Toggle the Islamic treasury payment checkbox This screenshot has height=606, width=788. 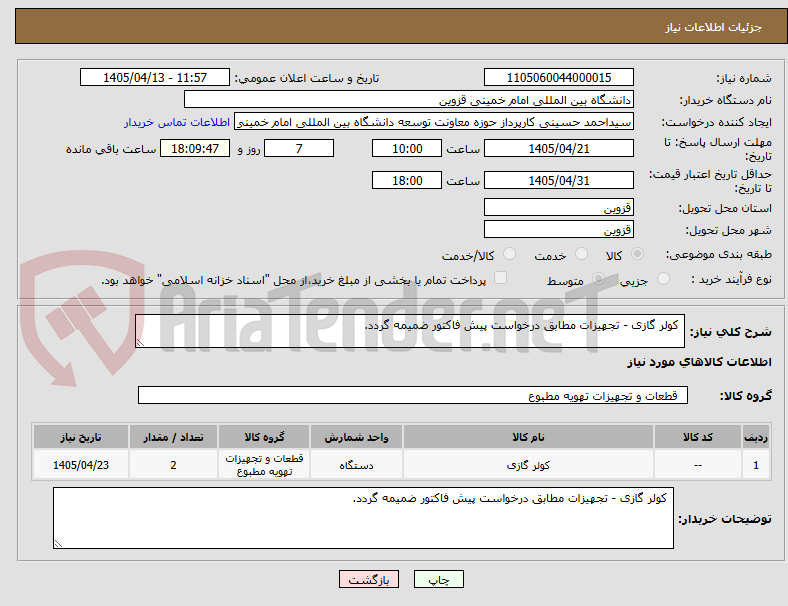point(500,278)
